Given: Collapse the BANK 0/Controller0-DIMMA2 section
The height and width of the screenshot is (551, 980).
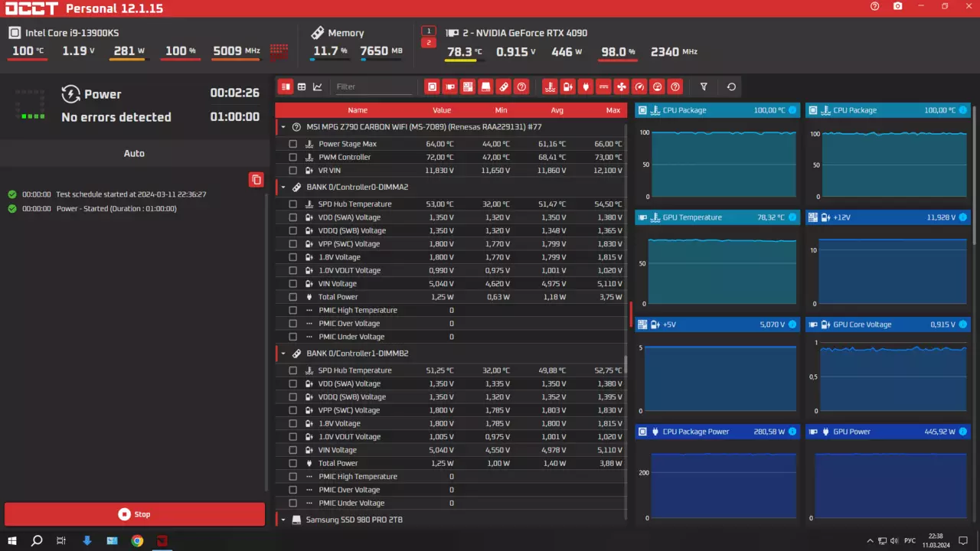Looking at the screenshot, I should pyautogui.click(x=283, y=187).
